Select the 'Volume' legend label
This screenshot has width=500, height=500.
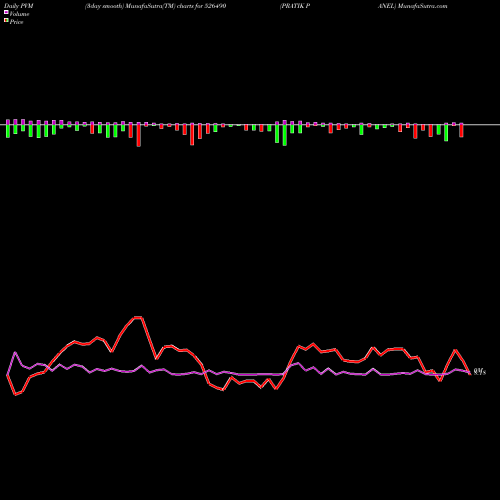19,14
